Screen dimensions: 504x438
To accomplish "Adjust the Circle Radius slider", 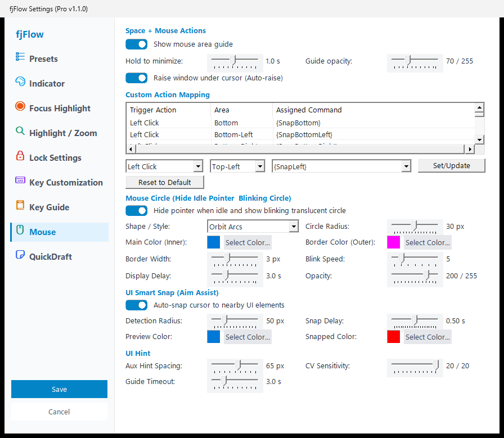I will [415, 228].
